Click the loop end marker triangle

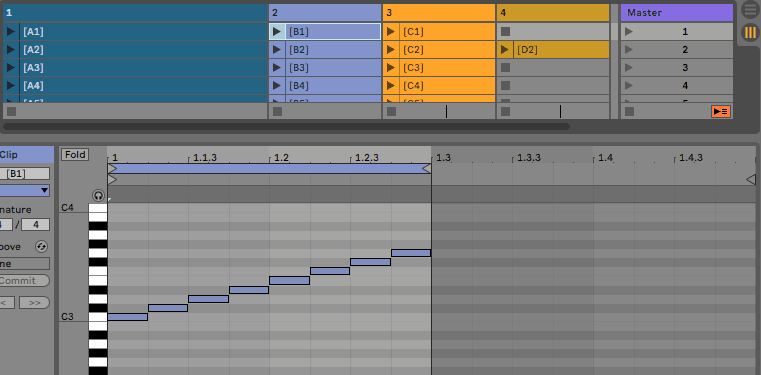426,168
